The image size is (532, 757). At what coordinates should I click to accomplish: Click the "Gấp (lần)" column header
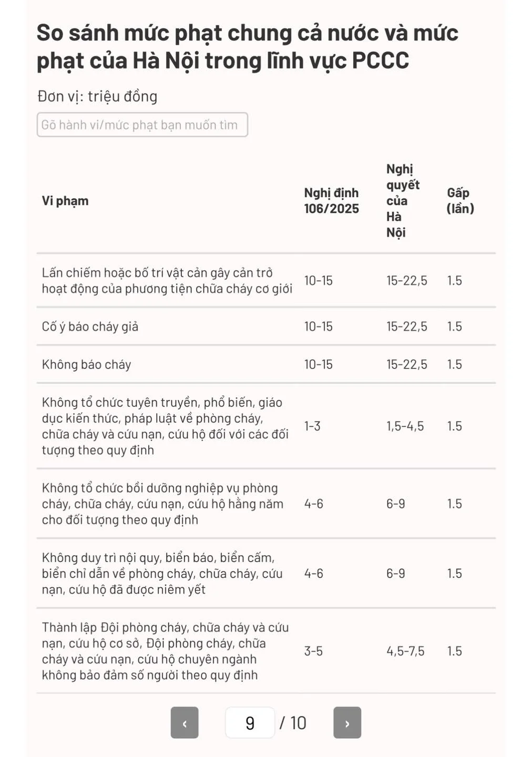coord(460,201)
